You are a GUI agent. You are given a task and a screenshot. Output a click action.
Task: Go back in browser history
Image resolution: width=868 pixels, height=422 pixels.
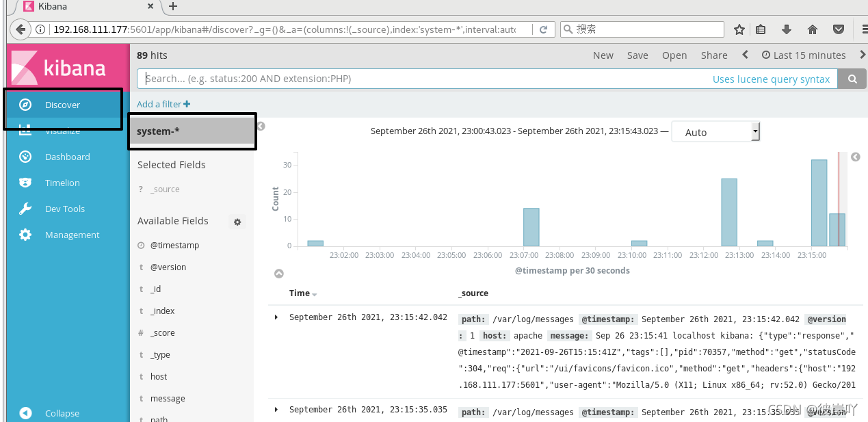20,29
